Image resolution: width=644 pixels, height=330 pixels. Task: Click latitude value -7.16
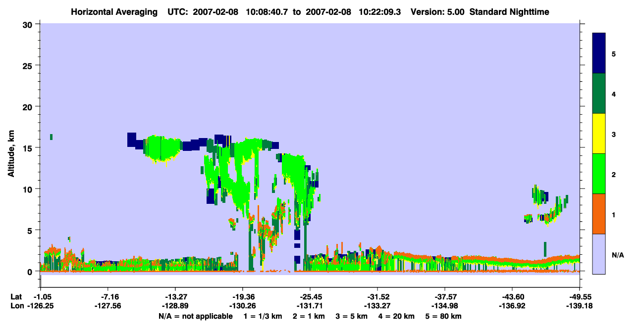click(x=108, y=296)
